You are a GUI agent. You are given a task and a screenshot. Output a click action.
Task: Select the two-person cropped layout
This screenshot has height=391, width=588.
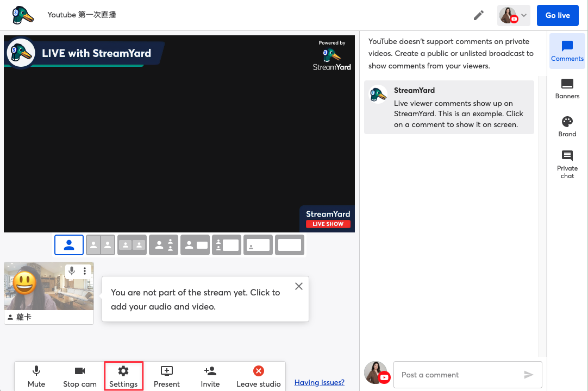click(x=101, y=245)
